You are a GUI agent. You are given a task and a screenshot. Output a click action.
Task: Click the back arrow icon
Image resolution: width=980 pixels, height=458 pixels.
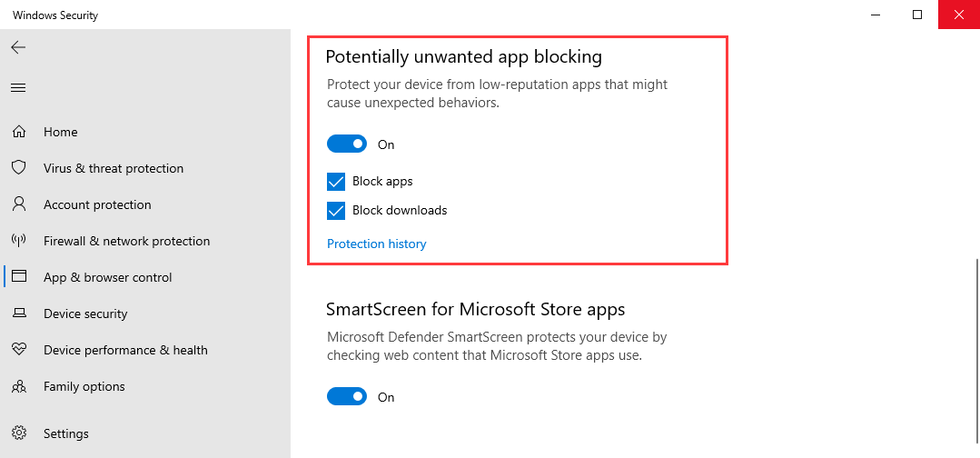[x=18, y=47]
